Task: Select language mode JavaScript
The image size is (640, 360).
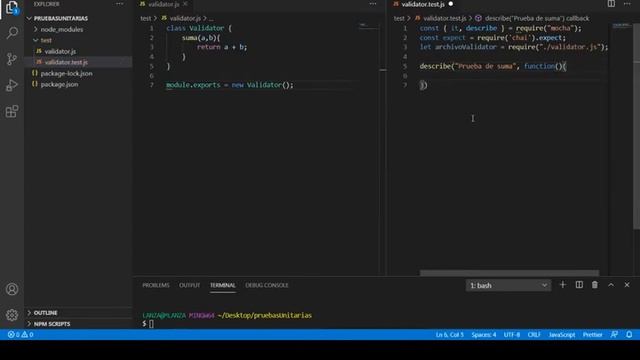Action: pos(562,335)
